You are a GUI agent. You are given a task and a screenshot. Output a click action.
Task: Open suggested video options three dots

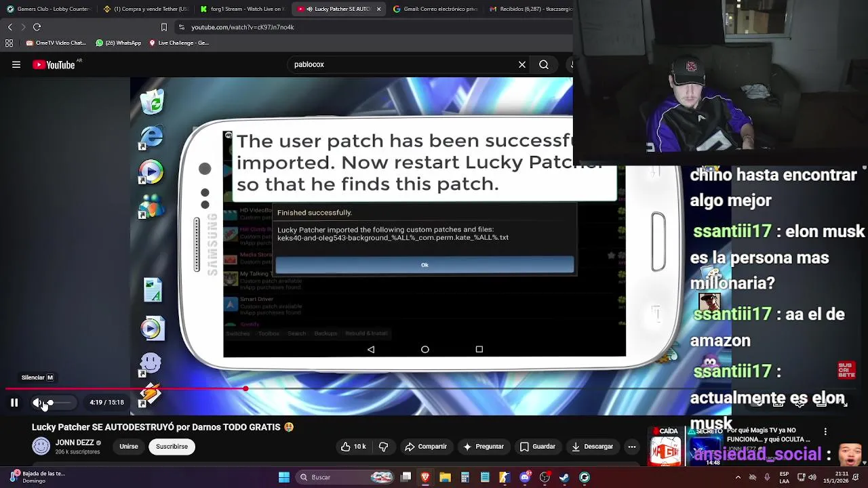click(x=825, y=432)
